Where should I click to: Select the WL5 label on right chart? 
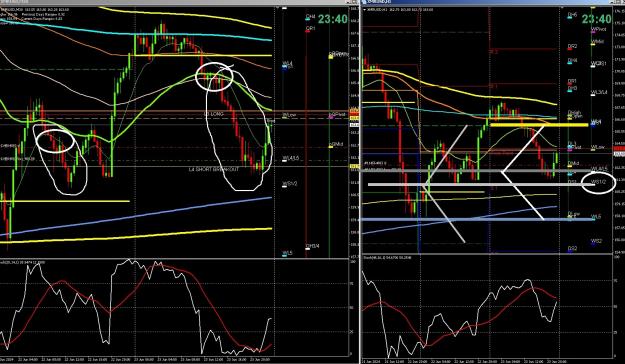tap(596, 217)
